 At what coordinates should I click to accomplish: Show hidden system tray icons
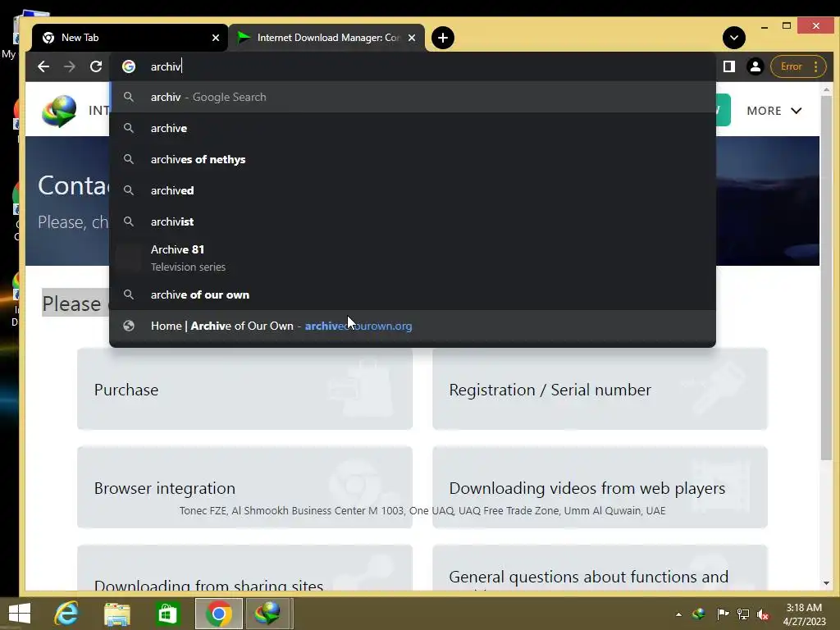pos(678,614)
